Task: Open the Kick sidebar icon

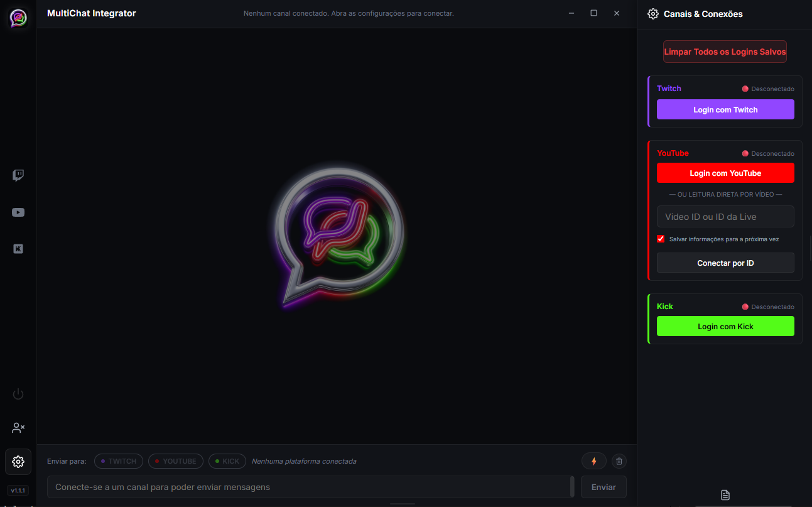Action: tap(18, 249)
